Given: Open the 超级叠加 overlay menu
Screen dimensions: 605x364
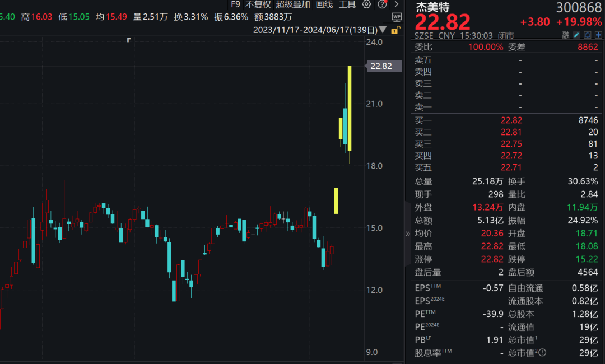Looking at the screenshot, I should [x=293, y=4].
